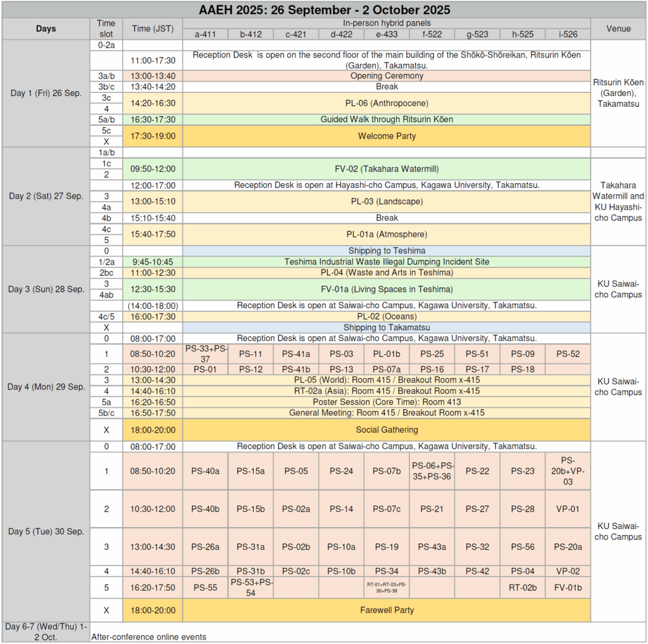
Task: Select the Poster Session (Core Time) row
Action: (386, 402)
